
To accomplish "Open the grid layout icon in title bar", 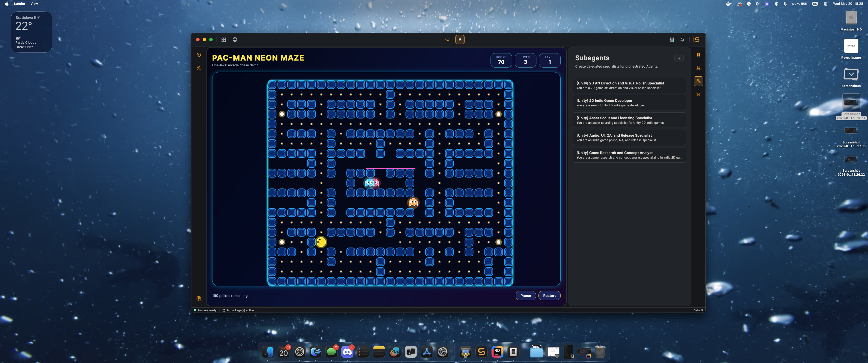I will 223,40.
